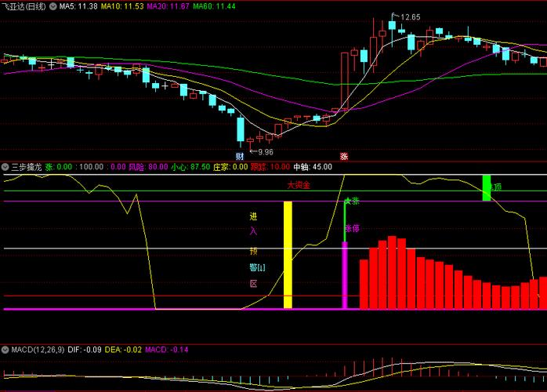
Task: Select the MA60 green average label
Action: [x=215, y=6]
